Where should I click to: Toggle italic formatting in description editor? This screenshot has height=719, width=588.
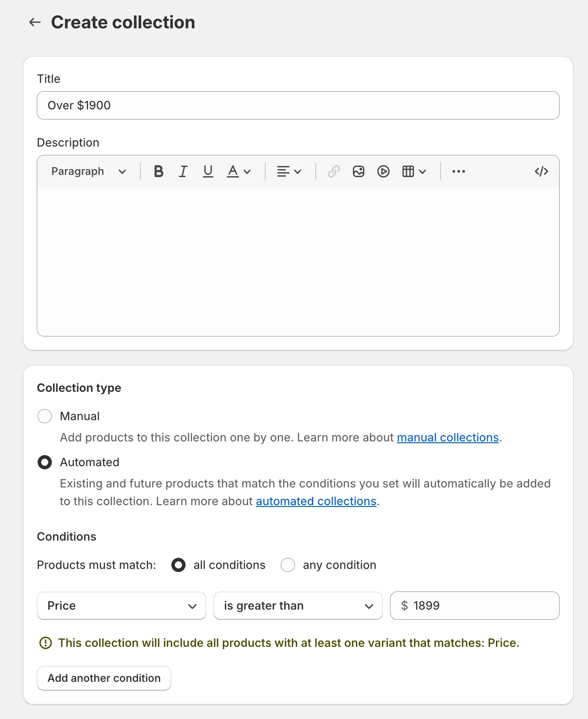click(x=183, y=171)
